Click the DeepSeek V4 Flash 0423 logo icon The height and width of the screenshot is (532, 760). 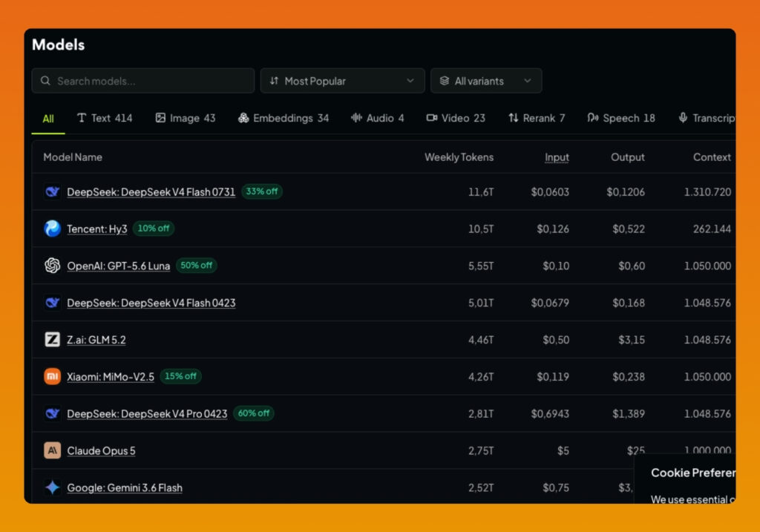53,303
